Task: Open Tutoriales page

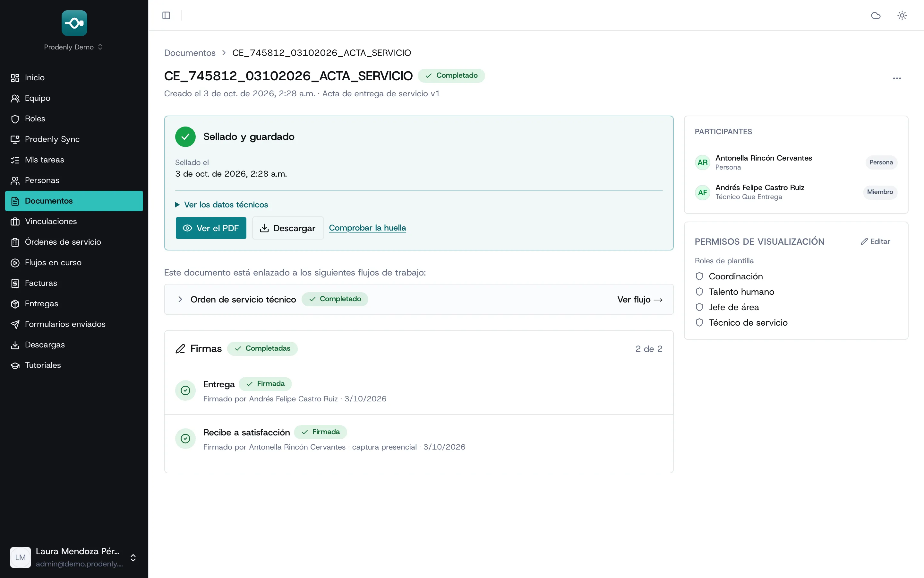Action: pyautogui.click(x=74, y=365)
